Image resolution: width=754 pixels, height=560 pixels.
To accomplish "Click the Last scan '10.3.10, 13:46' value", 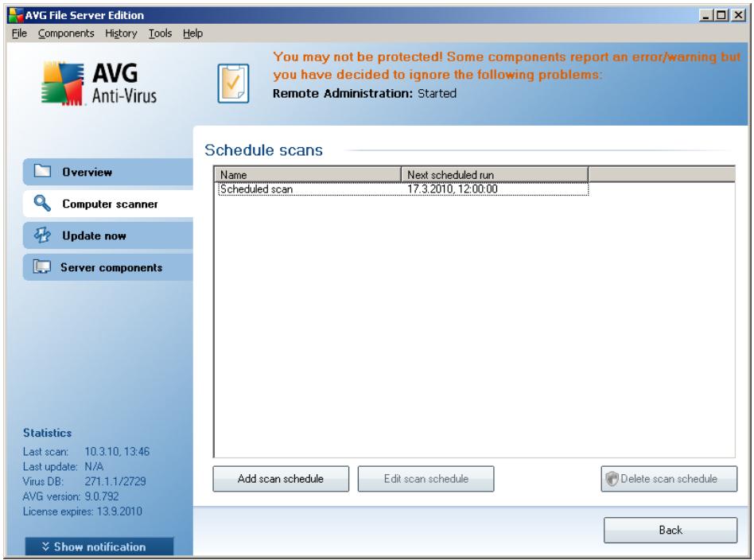I will [x=117, y=451].
